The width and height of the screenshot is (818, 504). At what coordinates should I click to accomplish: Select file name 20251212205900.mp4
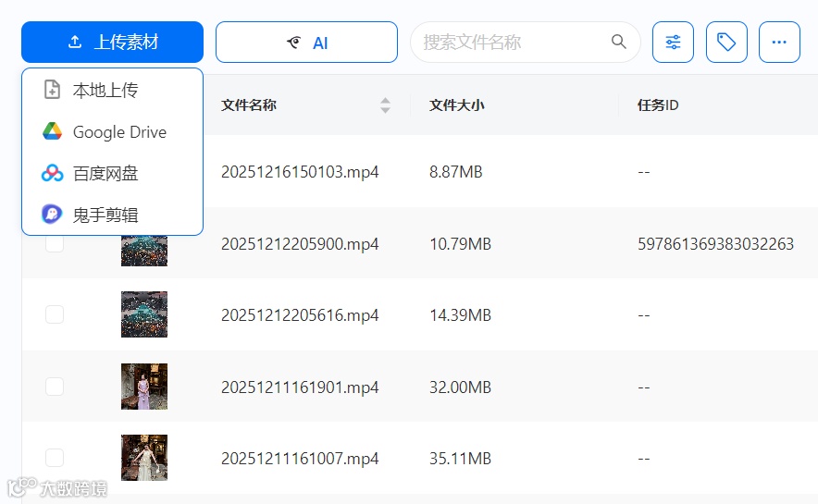pyautogui.click(x=300, y=244)
